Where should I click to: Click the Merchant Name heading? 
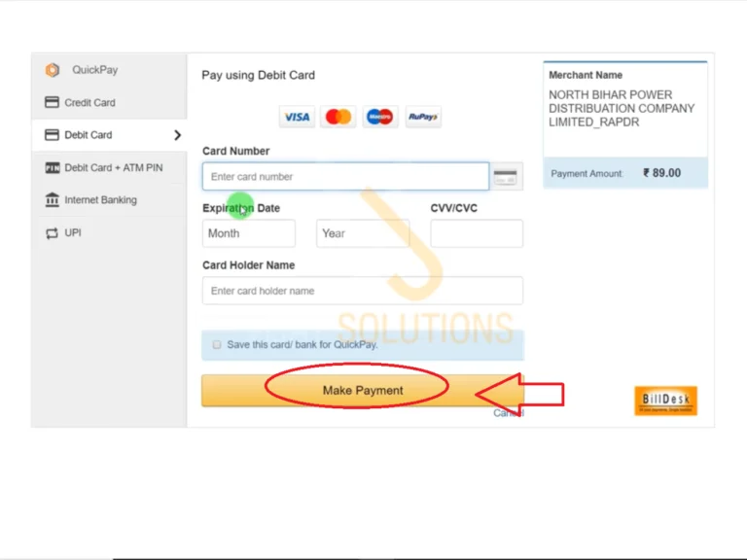click(x=586, y=75)
